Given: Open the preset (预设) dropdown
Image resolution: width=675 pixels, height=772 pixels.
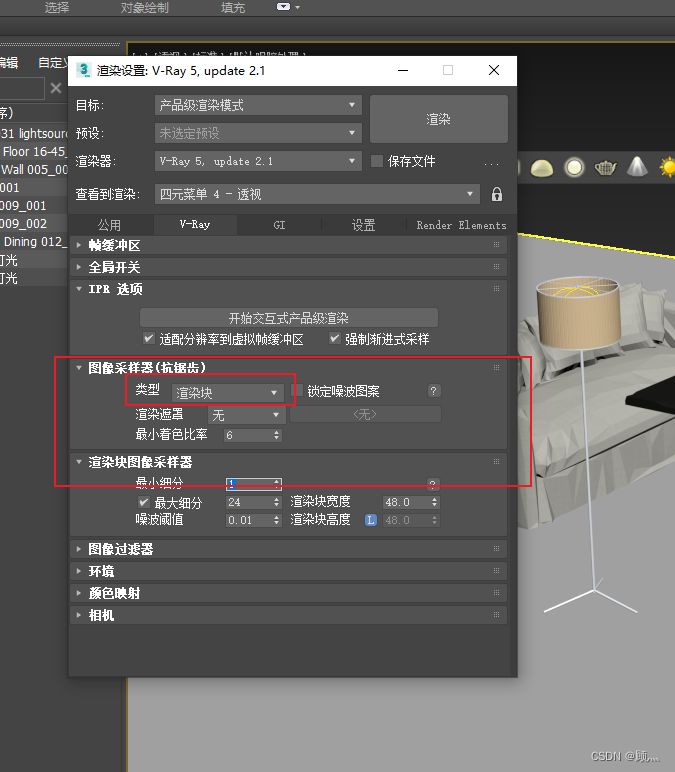Looking at the screenshot, I should tap(258, 133).
